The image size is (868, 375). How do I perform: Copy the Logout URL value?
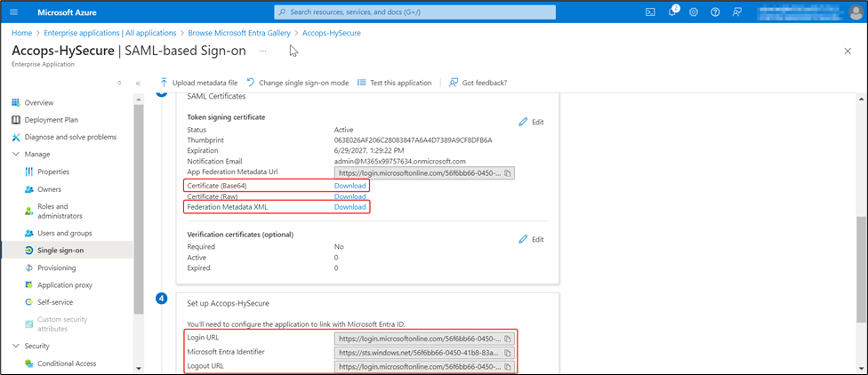[x=507, y=366]
